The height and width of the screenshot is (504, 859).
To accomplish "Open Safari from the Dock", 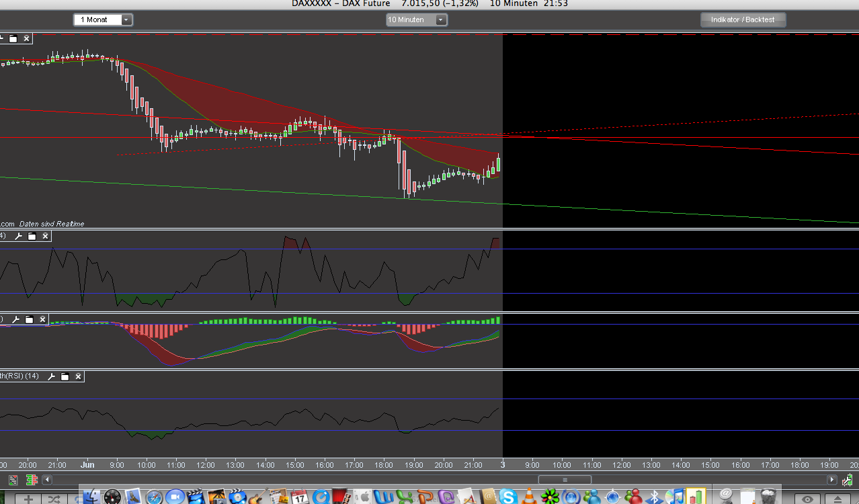I will pos(154,497).
